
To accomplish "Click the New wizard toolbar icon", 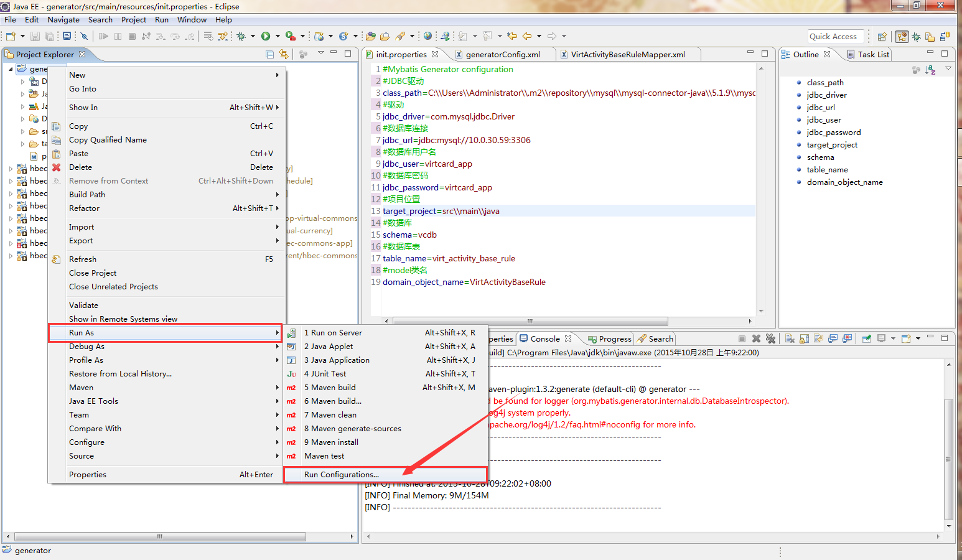I will [11, 36].
